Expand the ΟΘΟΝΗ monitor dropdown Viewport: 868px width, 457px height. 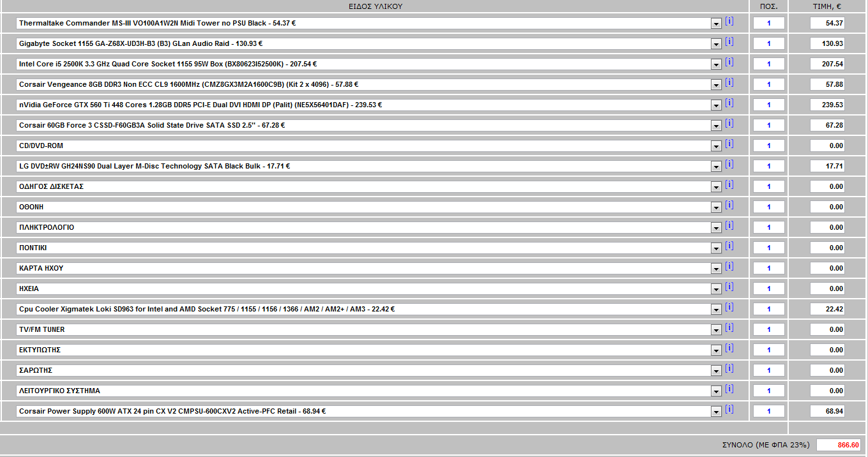coord(715,207)
